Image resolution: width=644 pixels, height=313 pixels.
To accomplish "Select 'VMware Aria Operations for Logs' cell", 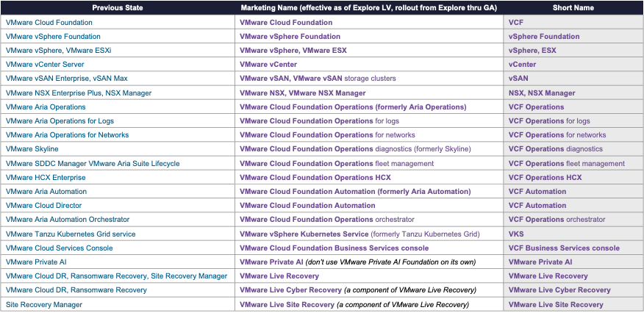I will coord(118,121).
